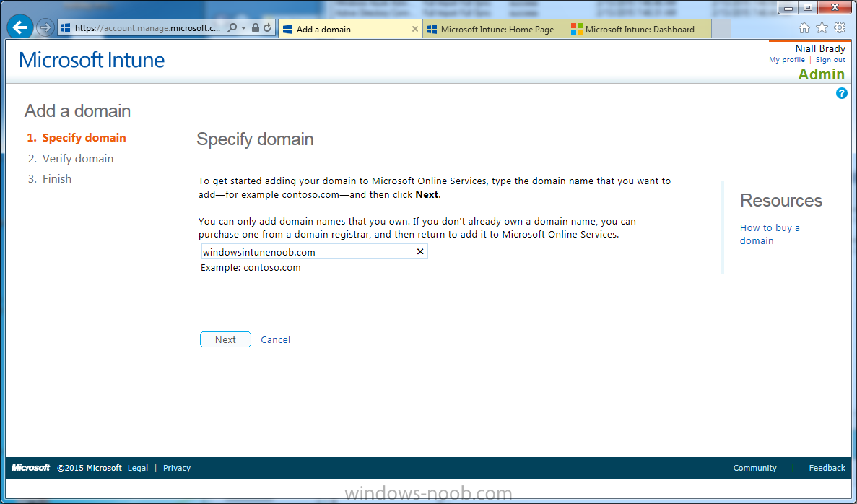
Task: Open the address bar dropdown arrow
Action: tap(244, 27)
